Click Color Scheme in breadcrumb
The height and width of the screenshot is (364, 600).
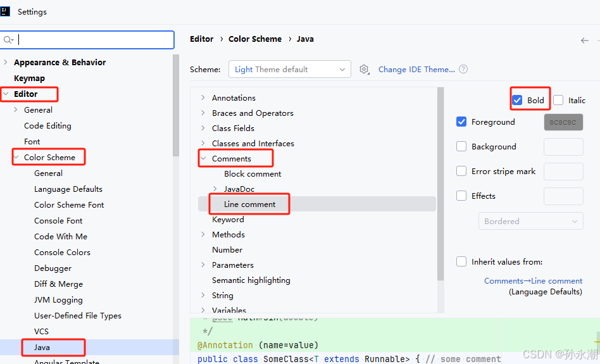pyautogui.click(x=255, y=39)
